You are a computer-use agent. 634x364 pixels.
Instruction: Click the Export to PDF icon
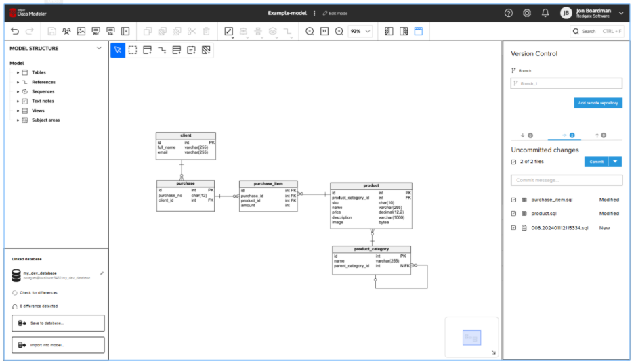96,31
